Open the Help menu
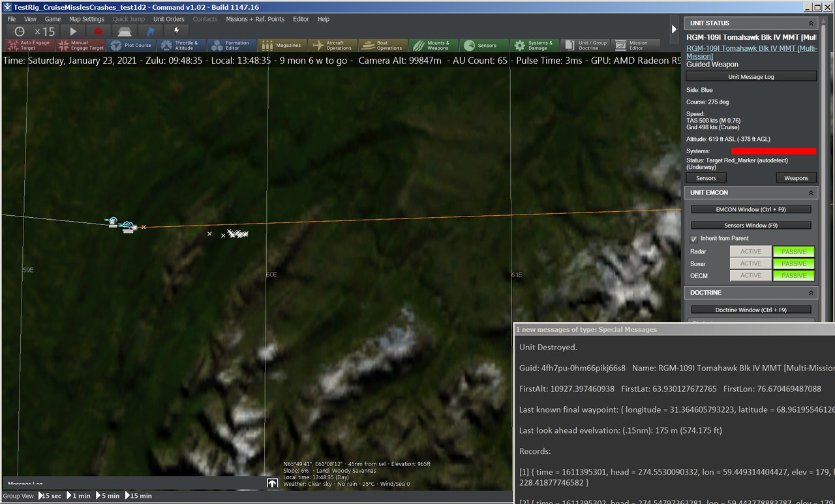Image resolution: width=835 pixels, height=504 pixels. tap(324, 19)
